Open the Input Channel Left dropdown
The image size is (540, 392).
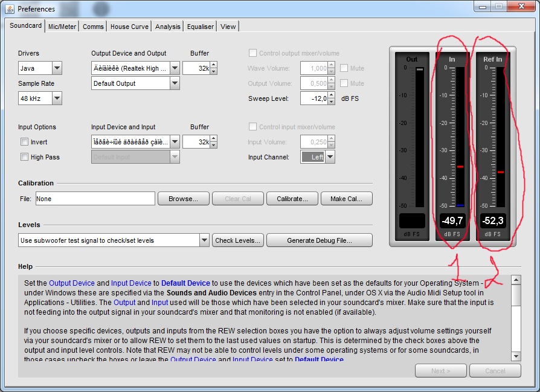pyautogui.click(x=330, y=157)
